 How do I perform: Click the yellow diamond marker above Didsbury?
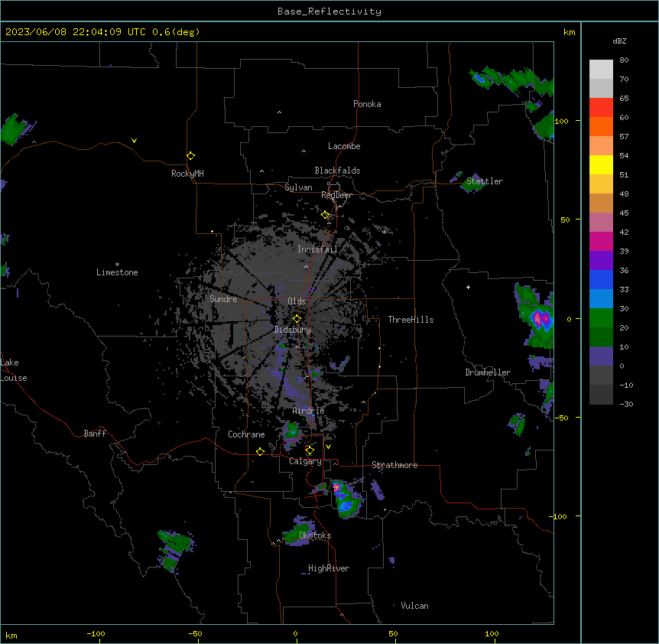tap(297, 318)
